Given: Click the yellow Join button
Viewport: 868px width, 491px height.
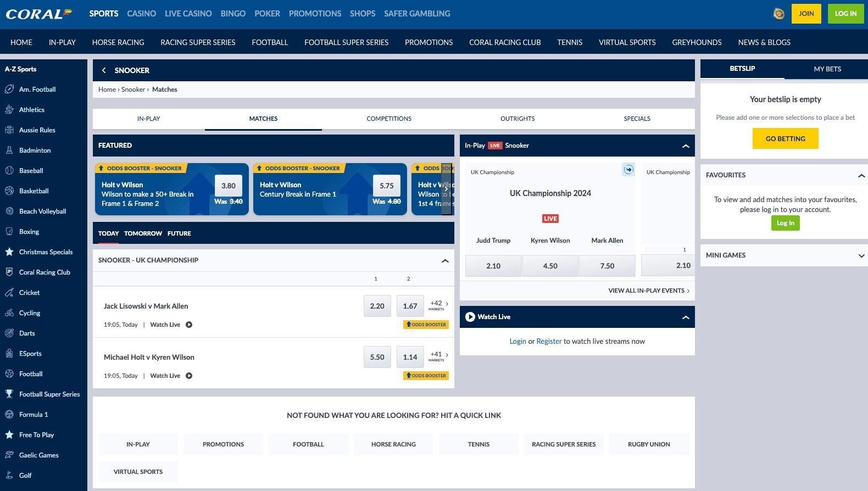Looking at the screenshot, I should (806, 14).
